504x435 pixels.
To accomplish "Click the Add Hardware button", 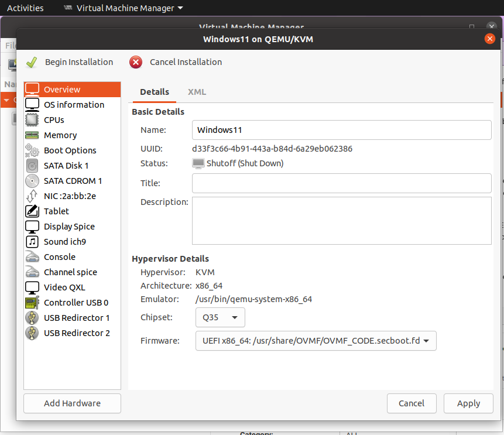I will (73, 403).
